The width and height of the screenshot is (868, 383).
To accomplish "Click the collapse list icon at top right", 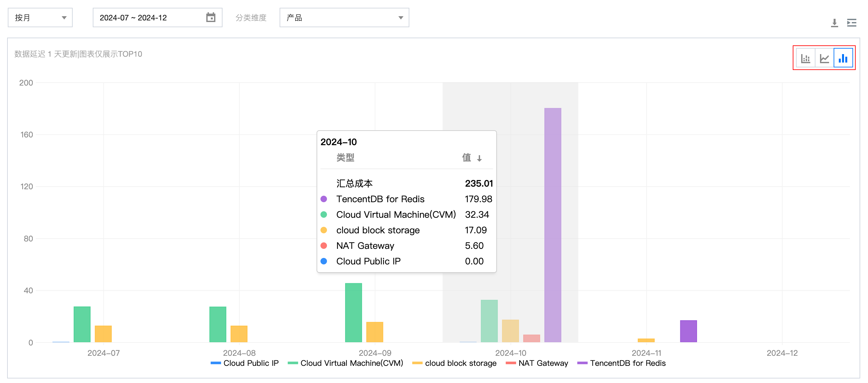I will 851,23.
